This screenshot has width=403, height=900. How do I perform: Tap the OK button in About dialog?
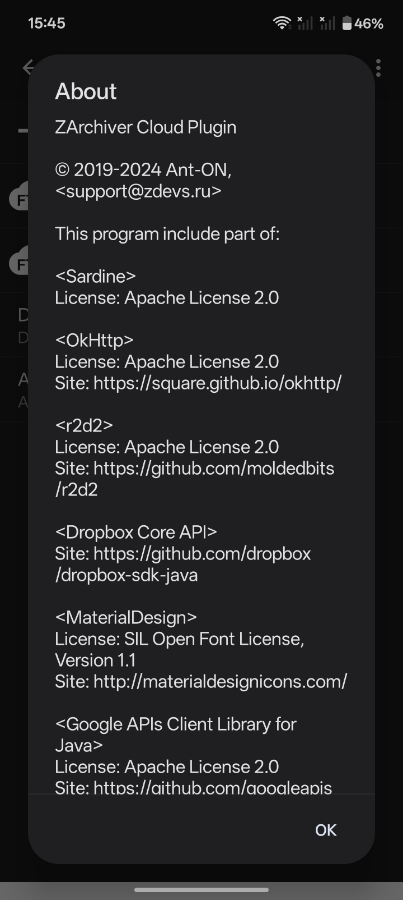click(x=326, y=830)
